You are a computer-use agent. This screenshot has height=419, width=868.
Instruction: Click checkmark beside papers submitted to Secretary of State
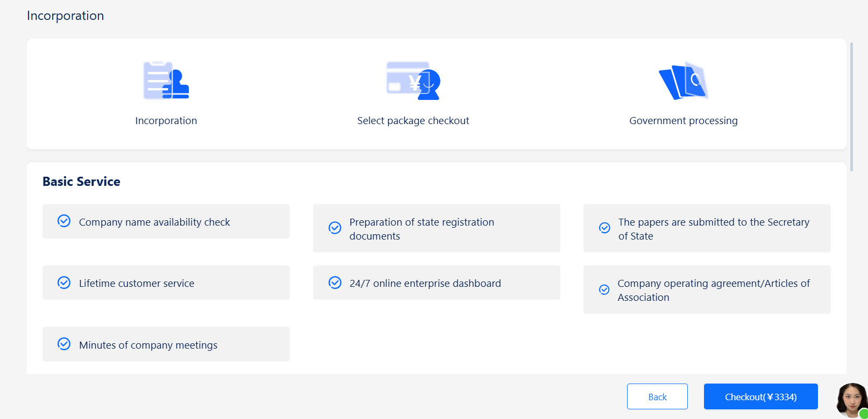[x=604, y=228]
